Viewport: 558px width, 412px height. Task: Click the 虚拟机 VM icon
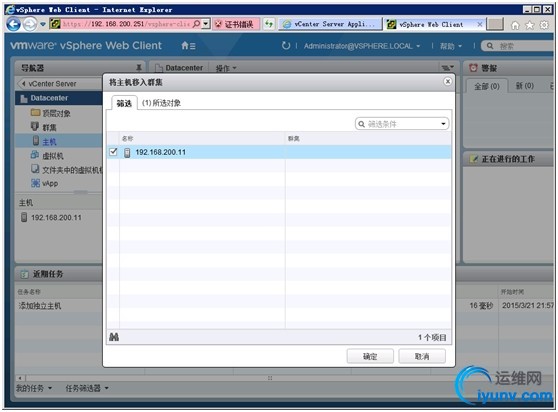pyautogui.click(x=35, y=154)
